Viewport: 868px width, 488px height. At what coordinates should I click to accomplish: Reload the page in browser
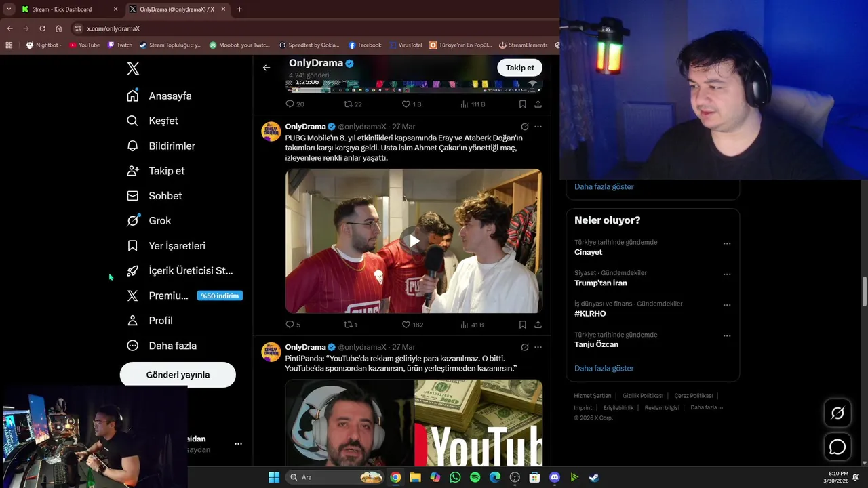click(42, 28)
